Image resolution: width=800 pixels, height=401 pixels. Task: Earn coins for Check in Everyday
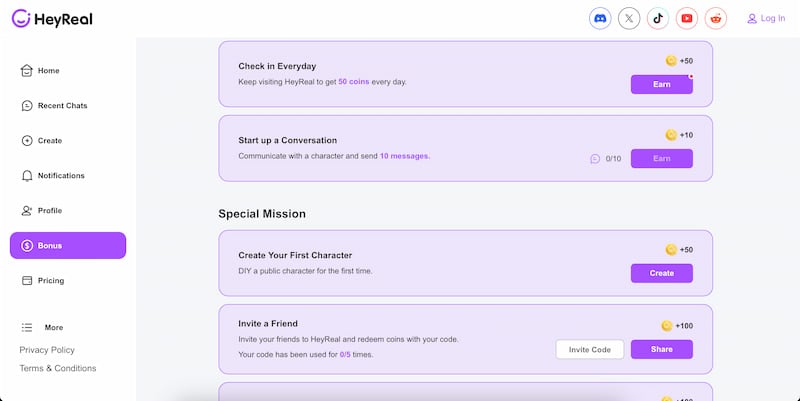click(662, 85)
